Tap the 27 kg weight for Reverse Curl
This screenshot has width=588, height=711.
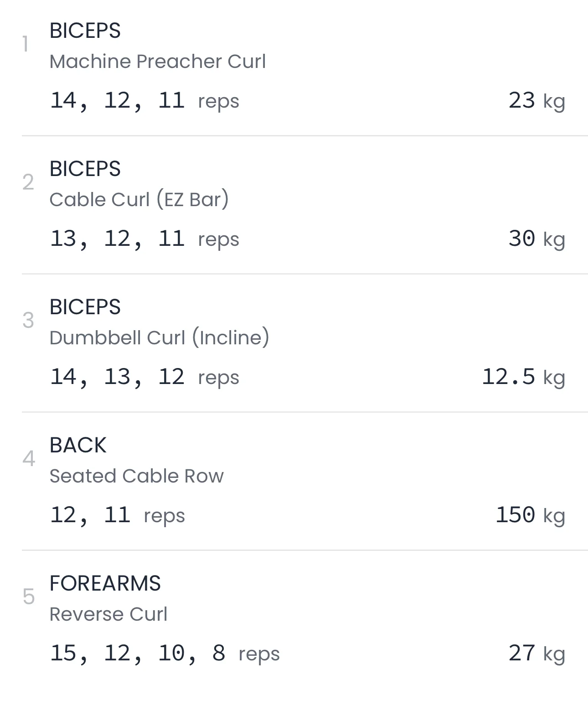click(536, 654)
